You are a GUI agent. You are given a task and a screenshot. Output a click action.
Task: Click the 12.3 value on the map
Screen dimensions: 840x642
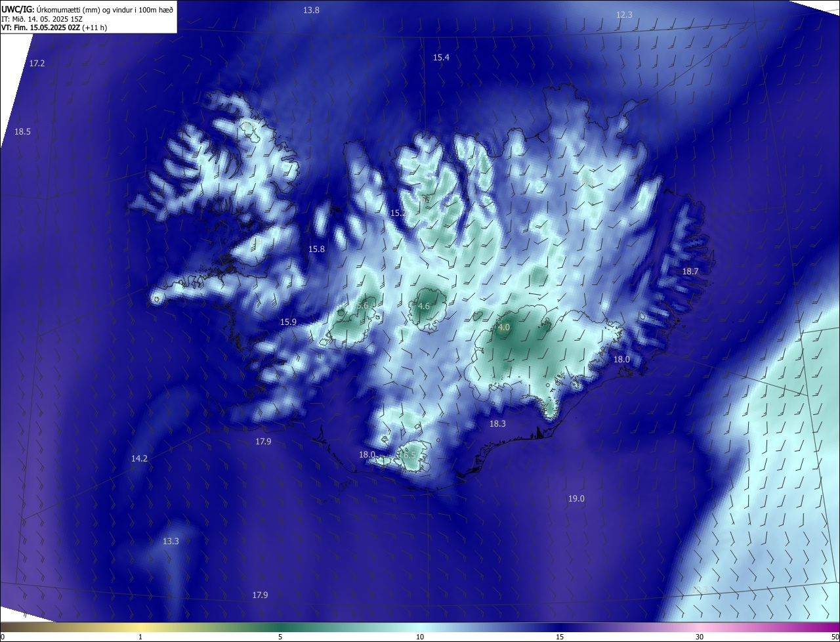coord(624,14)
